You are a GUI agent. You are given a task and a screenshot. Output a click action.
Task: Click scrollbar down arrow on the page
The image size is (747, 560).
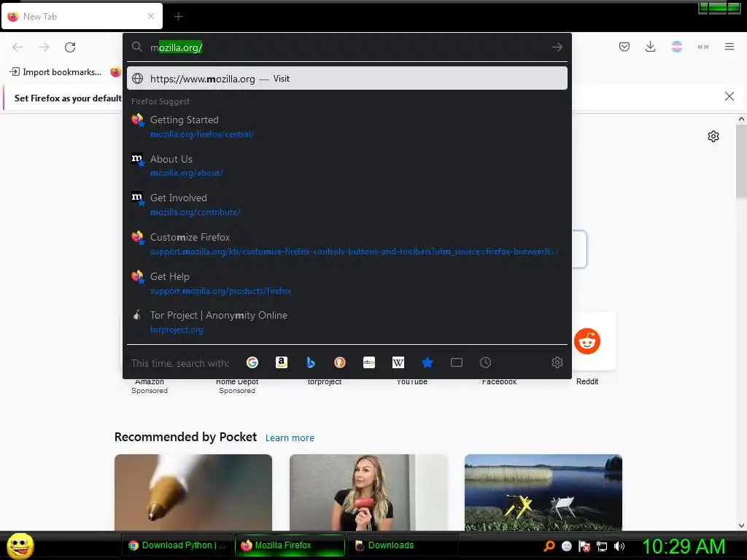[x=741, y=526]
